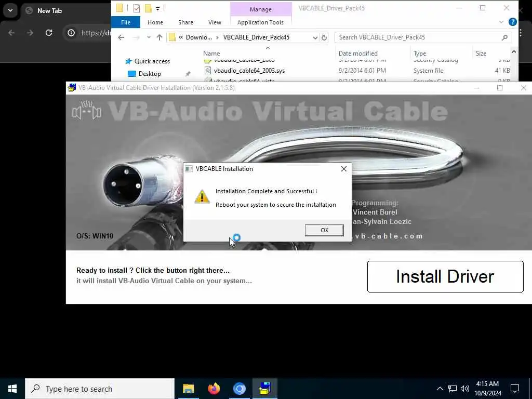532x399 pixels.
Task: Open the volume speaker tray icon
Action: click(x=465, y=389)
